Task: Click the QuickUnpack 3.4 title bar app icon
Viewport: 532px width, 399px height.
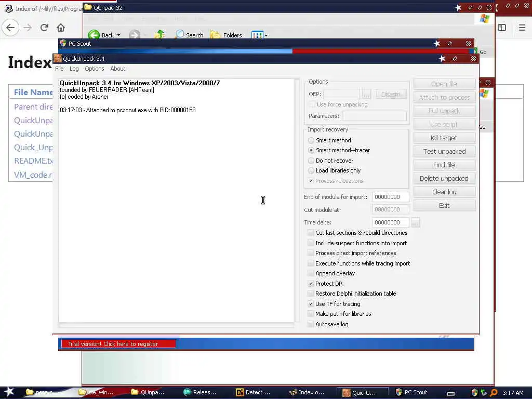Action: click(x=57, y=58)
